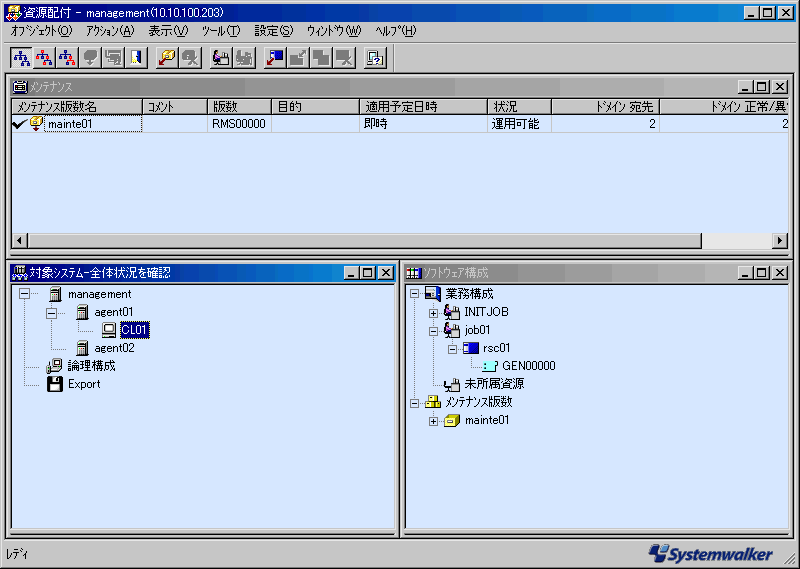This screenshot has width=800, height=569.
Task: Click the 目的 column header
Action: pos(315,107)
